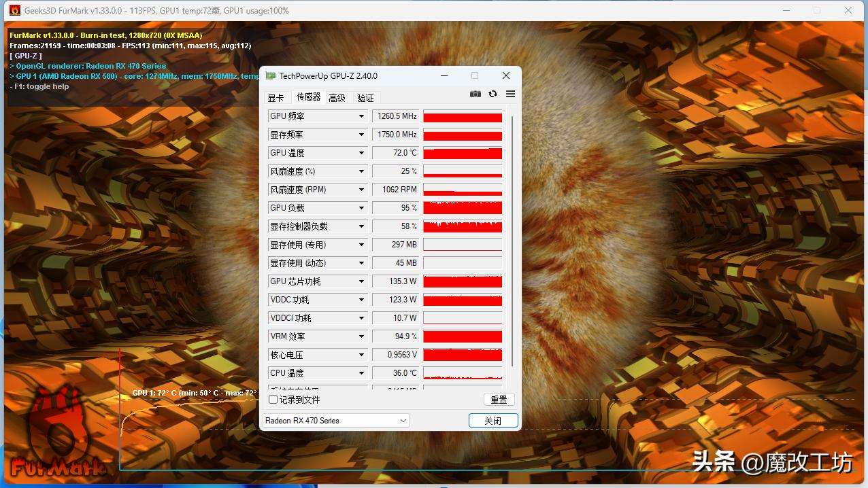Viewport: 868px width, 488px height.
Task: Open the 高级 tab
Action: 337,97
